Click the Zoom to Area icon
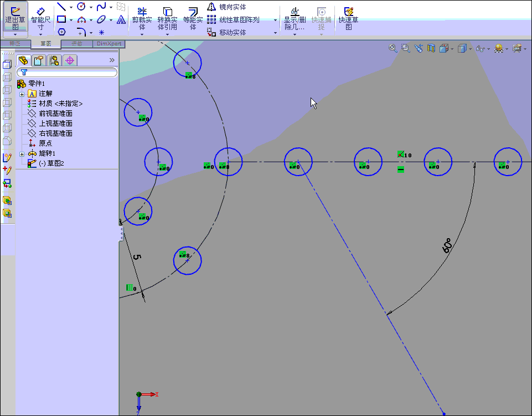This screenshot has width=532, height=416. (x=405, y=48)
